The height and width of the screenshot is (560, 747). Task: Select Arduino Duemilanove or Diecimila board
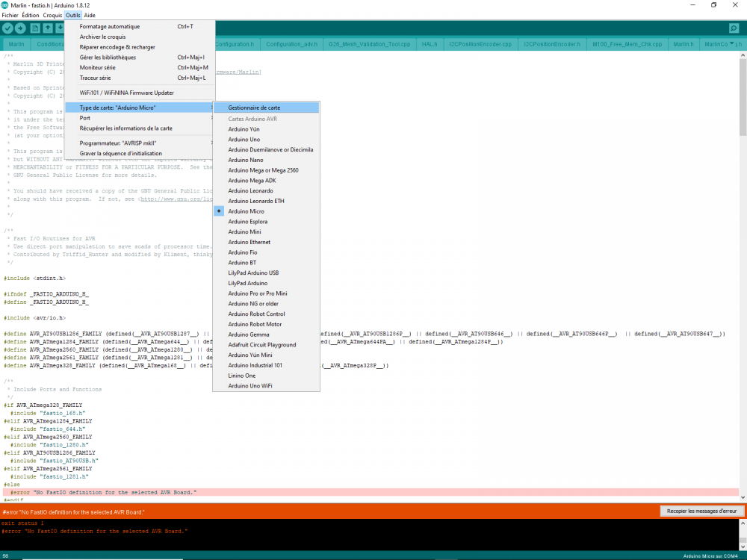click(x=267, y=150)
